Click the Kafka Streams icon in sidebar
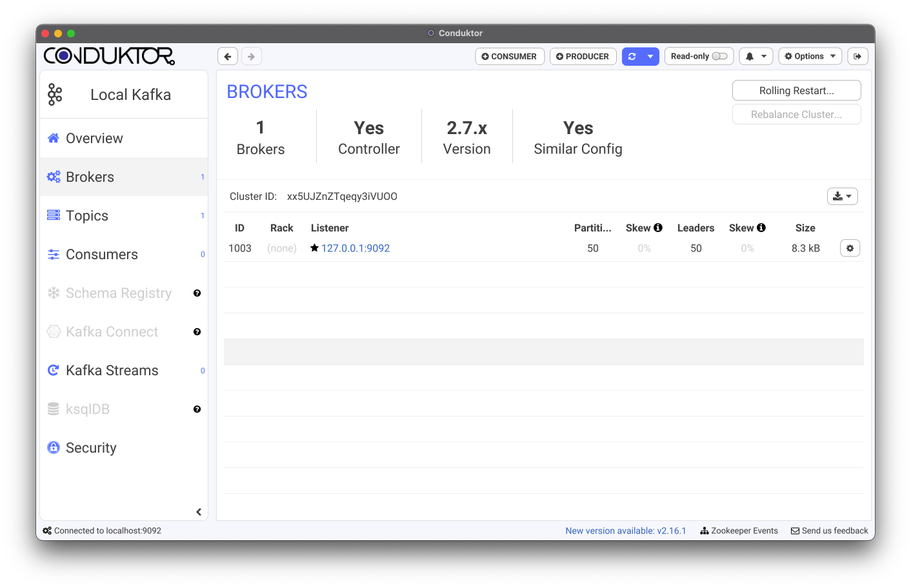Screen dimensions: 911x588 [x=54, y=370]
